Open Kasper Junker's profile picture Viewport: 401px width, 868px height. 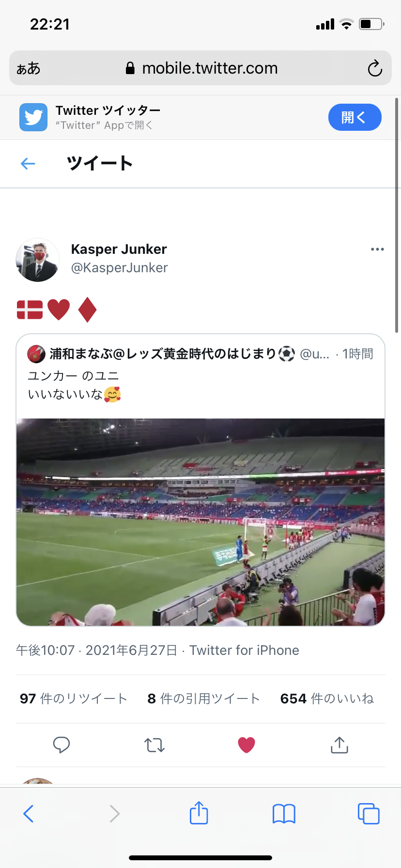38,260
